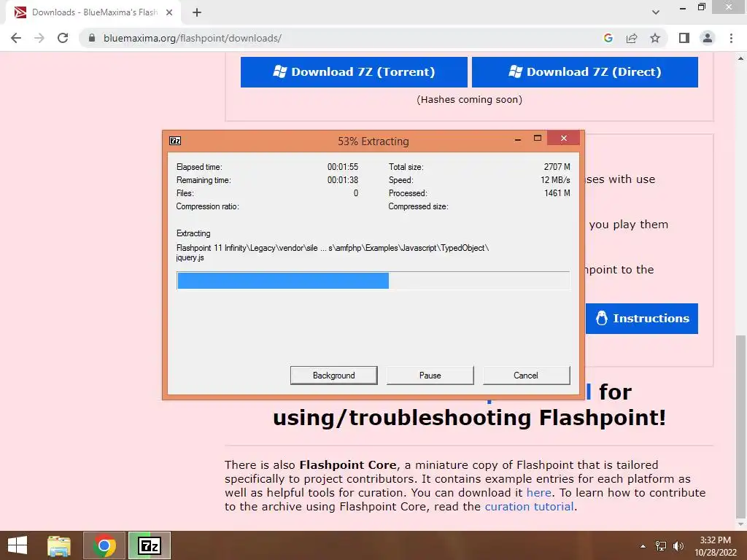
Task: Click the '53% Extracting' title text
Action: tap(373, 141)
